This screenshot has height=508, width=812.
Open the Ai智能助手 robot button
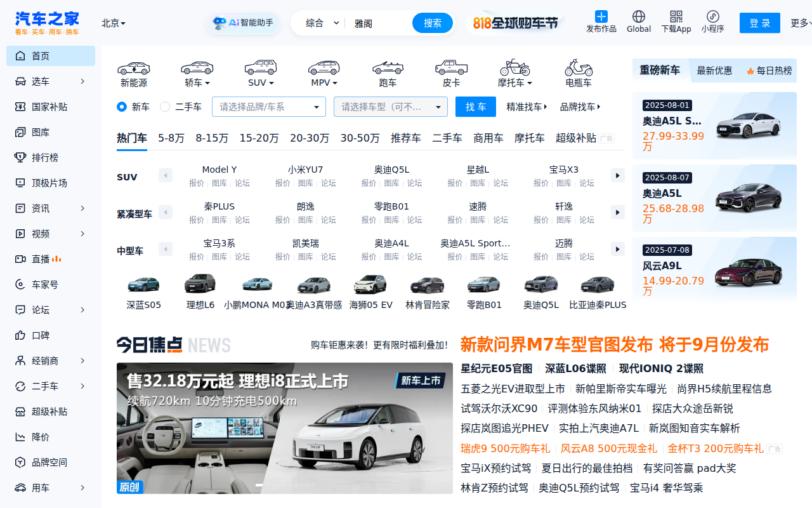(243, 23)
